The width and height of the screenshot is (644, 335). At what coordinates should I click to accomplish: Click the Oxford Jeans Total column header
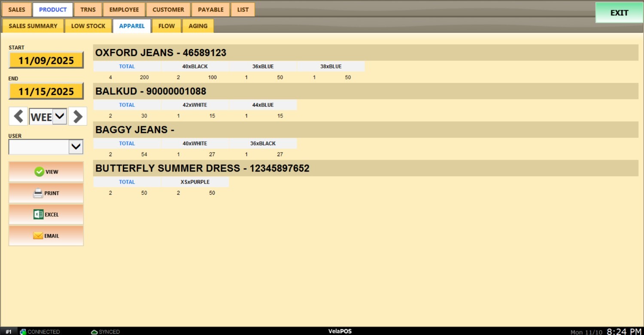point(127,66)
